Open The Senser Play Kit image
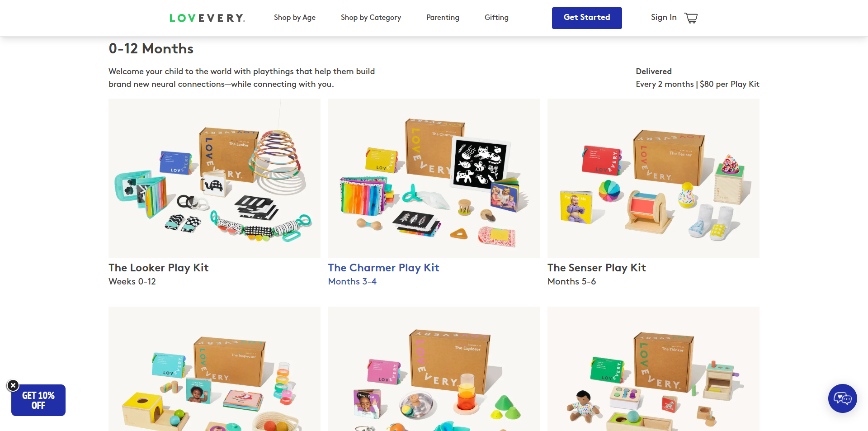868x431 pixels. click(653, 178)
